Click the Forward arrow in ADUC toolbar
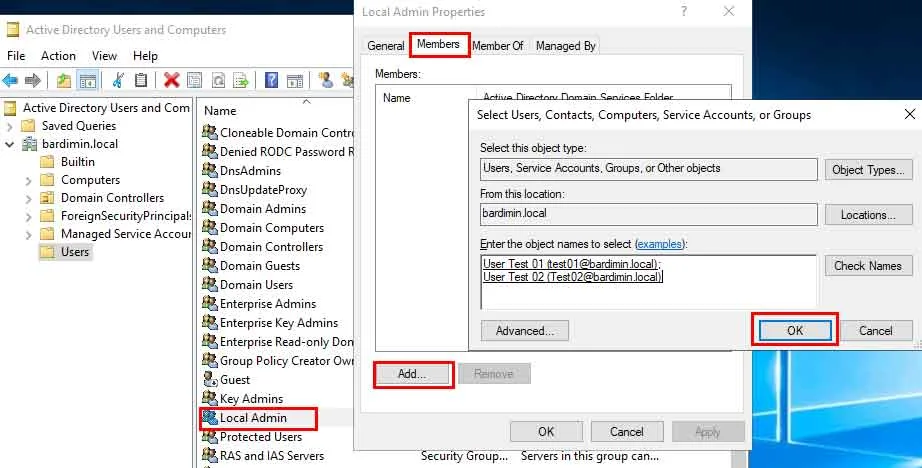The height and width of the screenshot is (468, 922). 33,80
